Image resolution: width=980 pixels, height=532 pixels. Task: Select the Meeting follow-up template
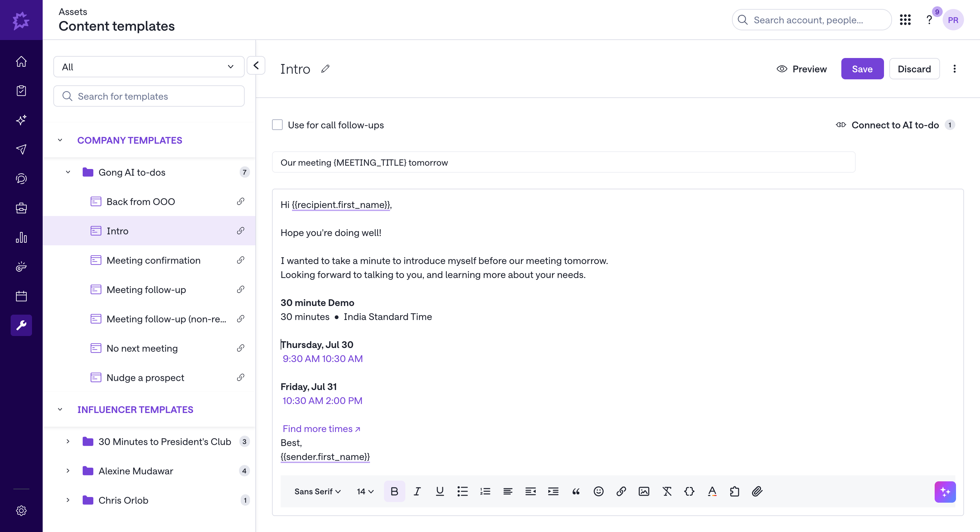pyautogui.click(x=149, y=289)
